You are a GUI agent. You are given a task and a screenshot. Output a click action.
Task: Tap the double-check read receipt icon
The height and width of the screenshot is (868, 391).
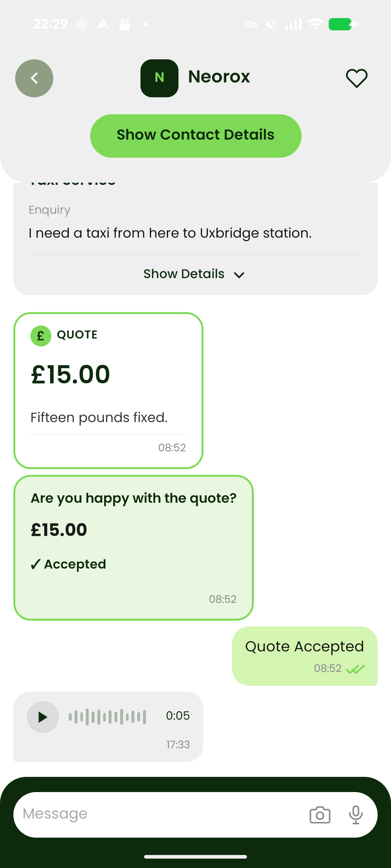tap(356, 669)
